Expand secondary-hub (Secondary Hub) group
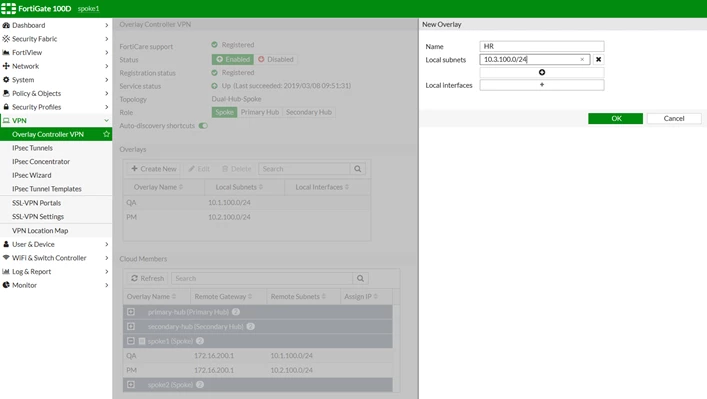This screenshot has width=707, height=399. tap(131, 326)
